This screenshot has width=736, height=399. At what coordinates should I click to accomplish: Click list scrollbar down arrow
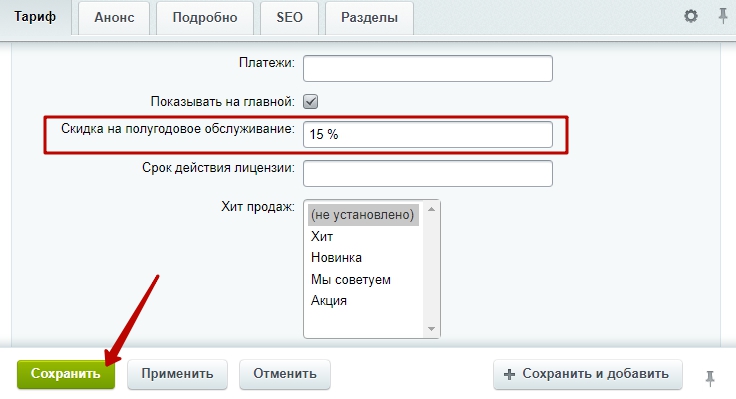point(431,329)
